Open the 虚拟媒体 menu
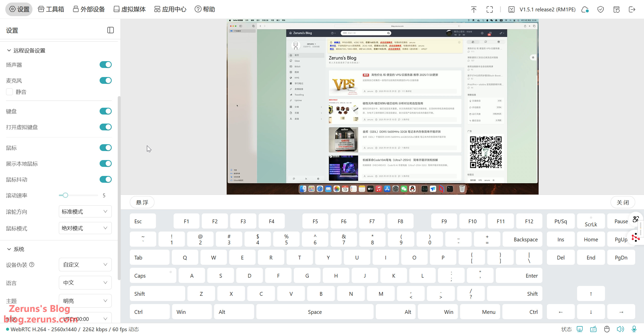This screenshot has width=644, height=335. 130,9
